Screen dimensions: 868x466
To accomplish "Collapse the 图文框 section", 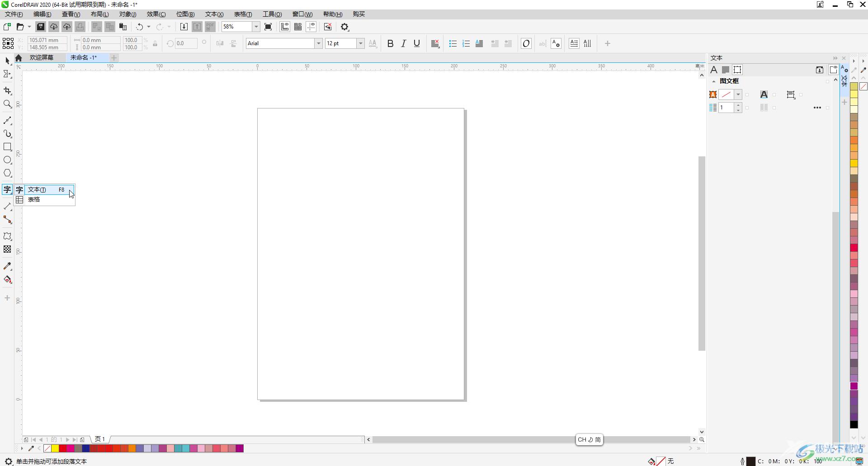I will 713,81.
